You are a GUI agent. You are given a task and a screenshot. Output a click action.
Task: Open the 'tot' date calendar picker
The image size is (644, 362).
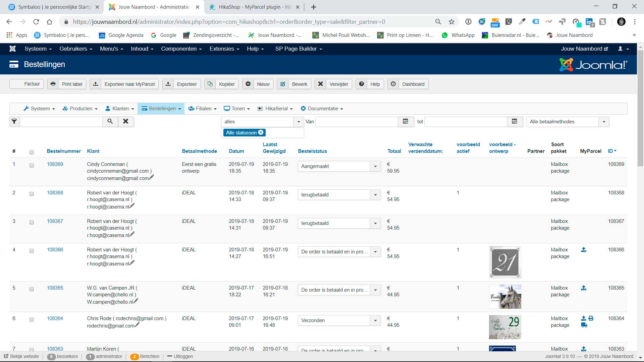515,121
